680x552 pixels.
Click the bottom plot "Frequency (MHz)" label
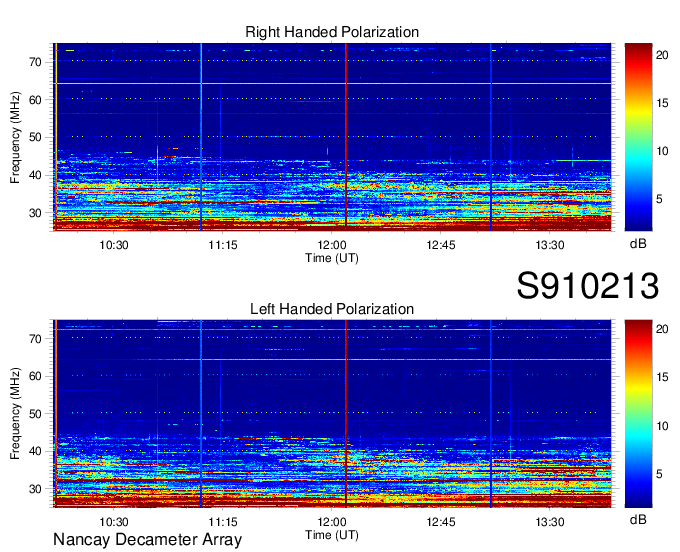[15, 414]
